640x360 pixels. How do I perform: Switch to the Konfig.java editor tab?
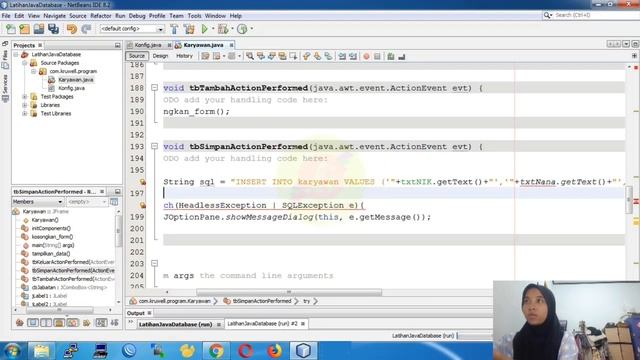tap(148, 45)
